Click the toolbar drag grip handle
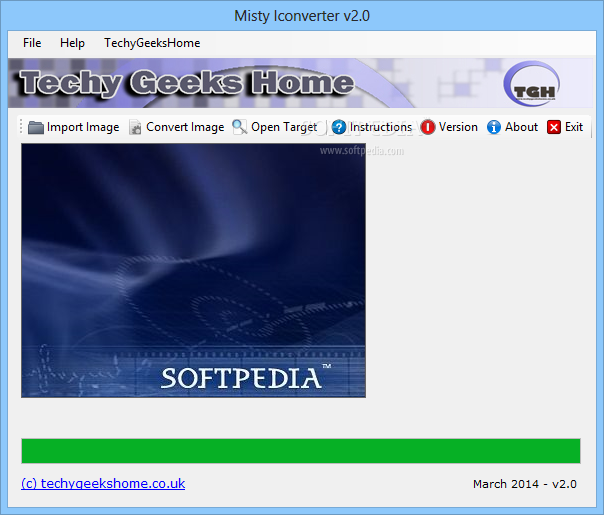 [x=21, y=127]
